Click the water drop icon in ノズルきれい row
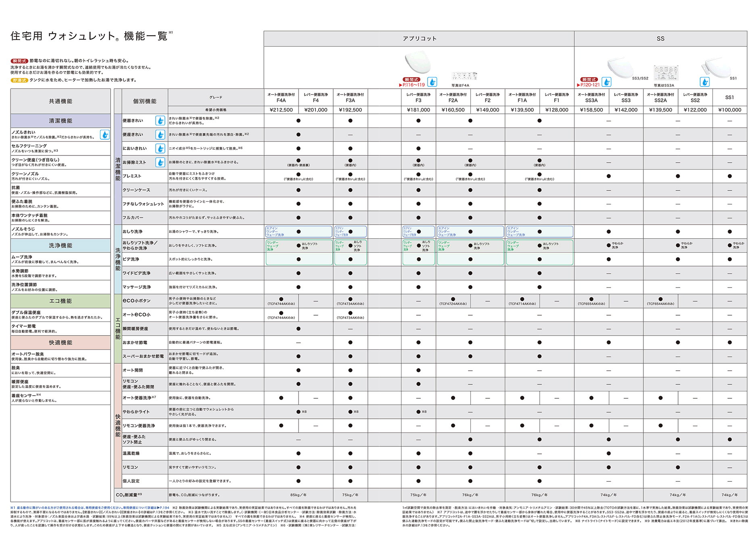This screenshot has width=756, height=533. coord(104,134)
